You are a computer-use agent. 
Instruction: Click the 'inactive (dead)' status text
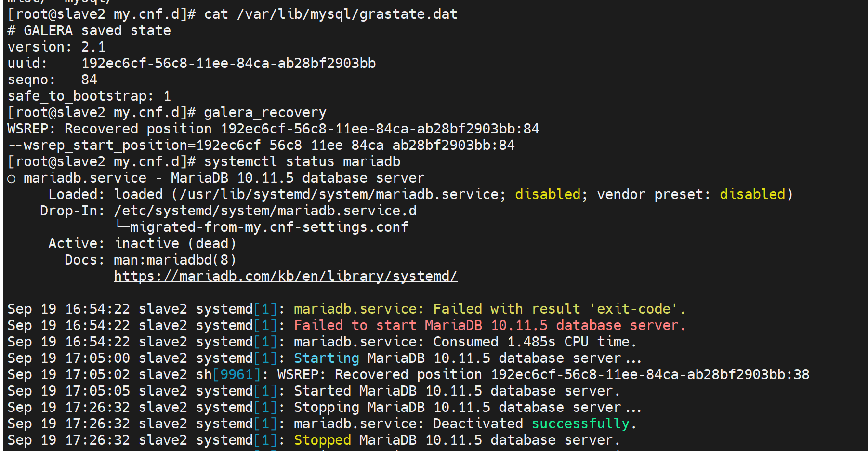pyautogui.click(x=175, y=243)
